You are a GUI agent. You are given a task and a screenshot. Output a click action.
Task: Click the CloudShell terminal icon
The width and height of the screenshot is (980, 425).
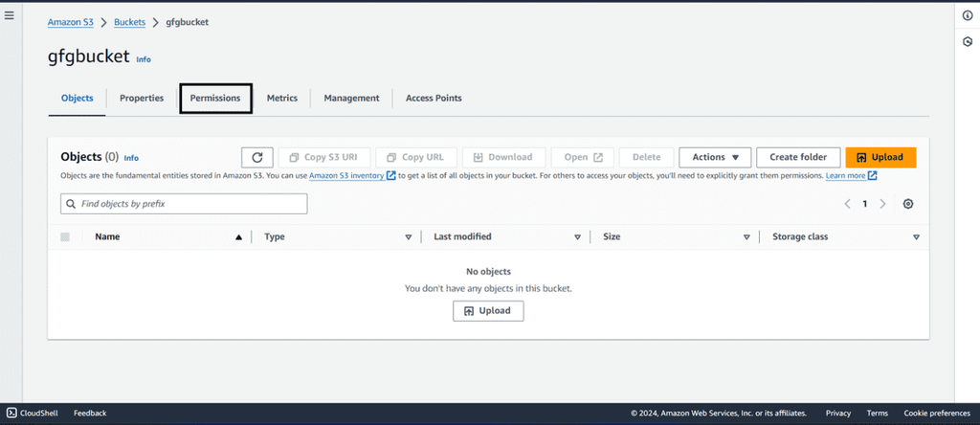11,414
